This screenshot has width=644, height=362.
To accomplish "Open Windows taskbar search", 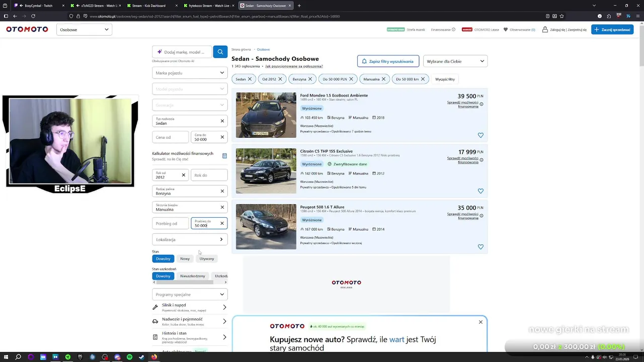I will click(x=18, y=357).
